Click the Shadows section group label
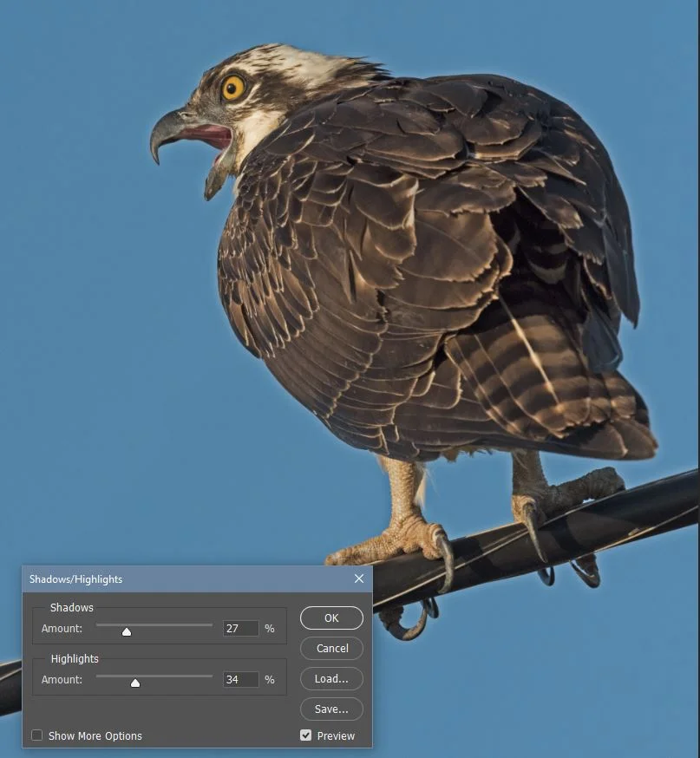The width and height of the screenshot is (700, 758). tap(71, 607)
